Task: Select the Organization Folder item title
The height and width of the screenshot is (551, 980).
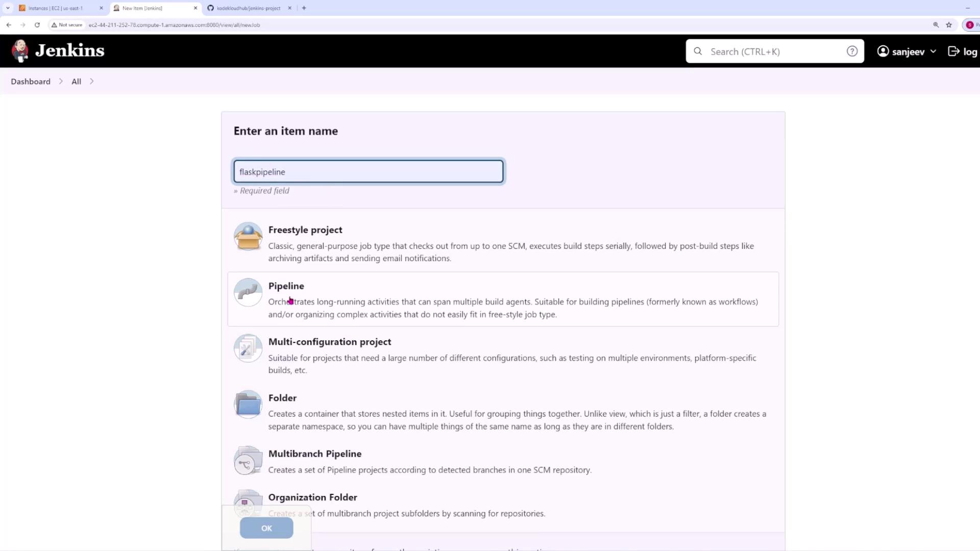Action: pos(312,497)
